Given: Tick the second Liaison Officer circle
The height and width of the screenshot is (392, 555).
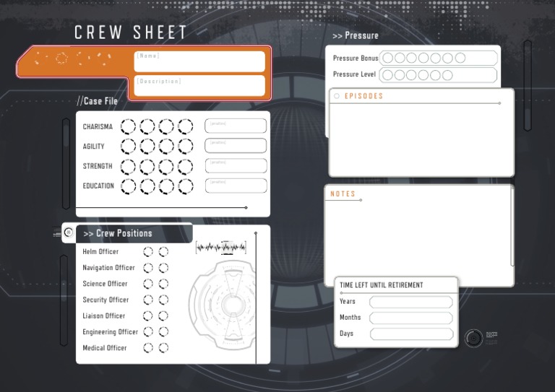Looking at the screenshot, I should click(x=163, y=316).
